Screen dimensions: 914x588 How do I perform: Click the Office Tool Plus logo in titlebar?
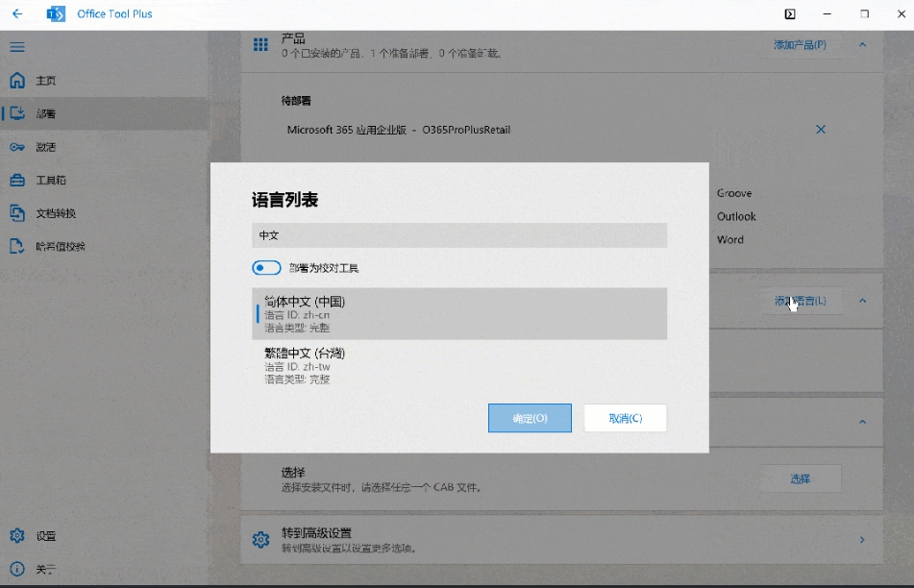pyautogui.click(x=55, y=13)
